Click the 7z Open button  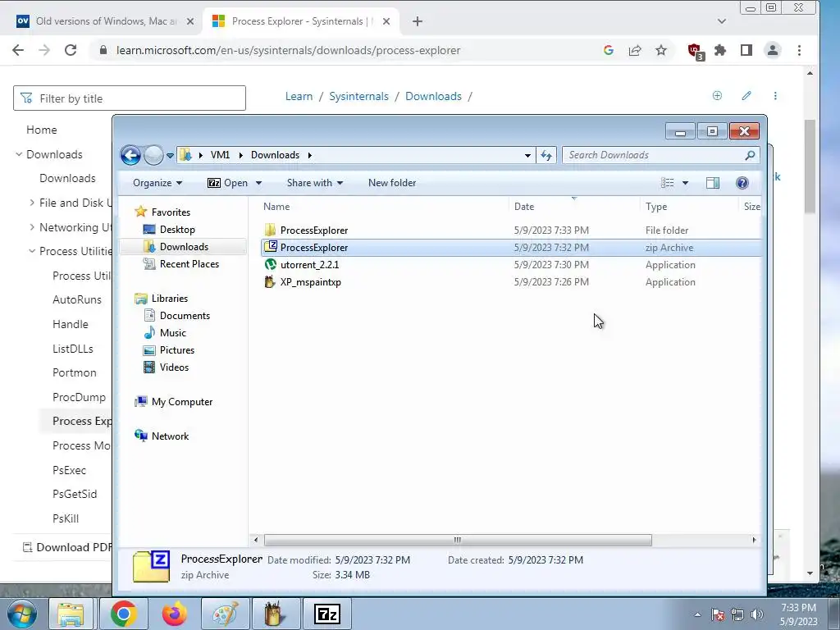[x=228, y=183]
